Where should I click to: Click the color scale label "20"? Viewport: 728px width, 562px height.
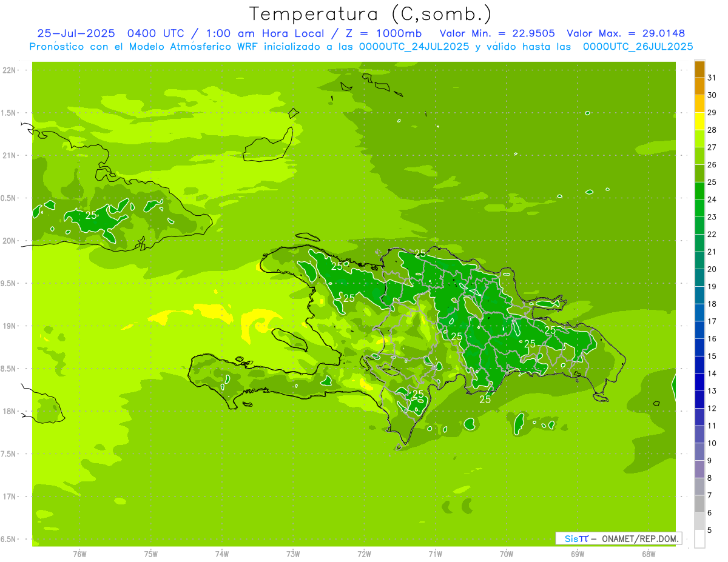(712, 269)
